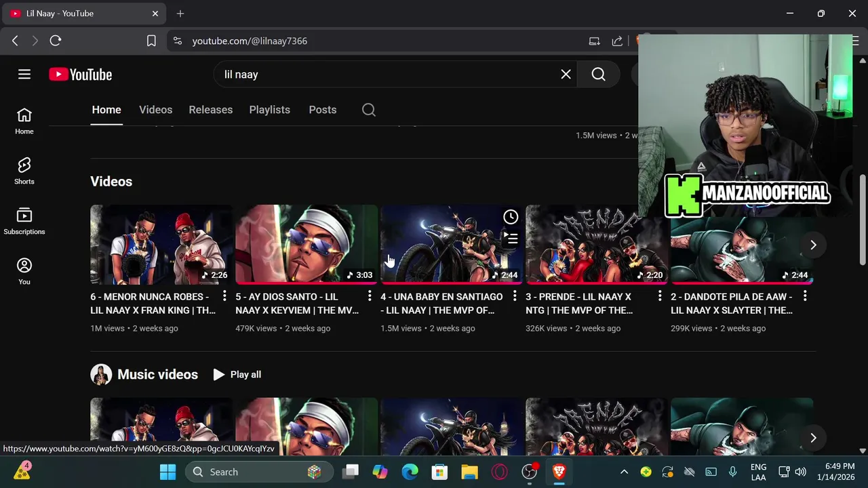Screen dimensions: 868x488
Task: Open options for 'Prende' video
Action: click(x=659, y=296)
